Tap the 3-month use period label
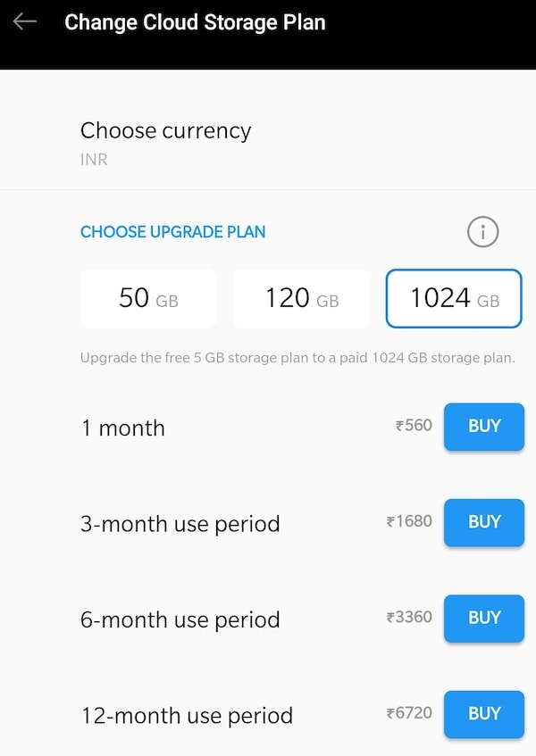 pyautogui.click(x=180, y=523)
